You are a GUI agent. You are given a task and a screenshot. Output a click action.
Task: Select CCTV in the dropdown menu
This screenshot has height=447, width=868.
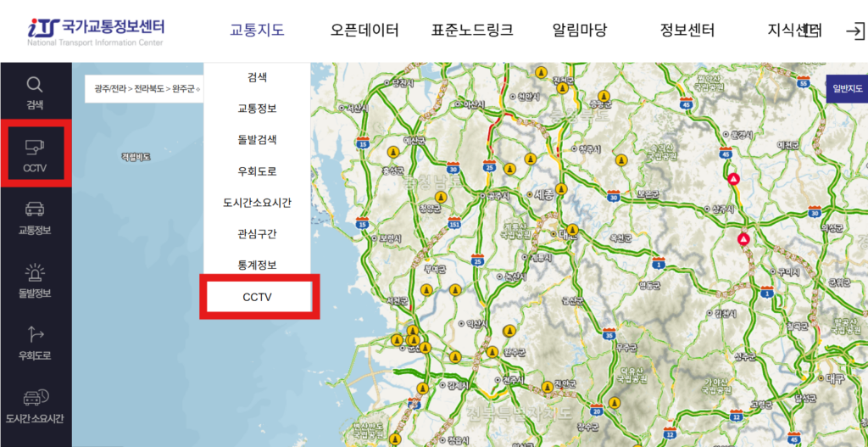[257, 297]
